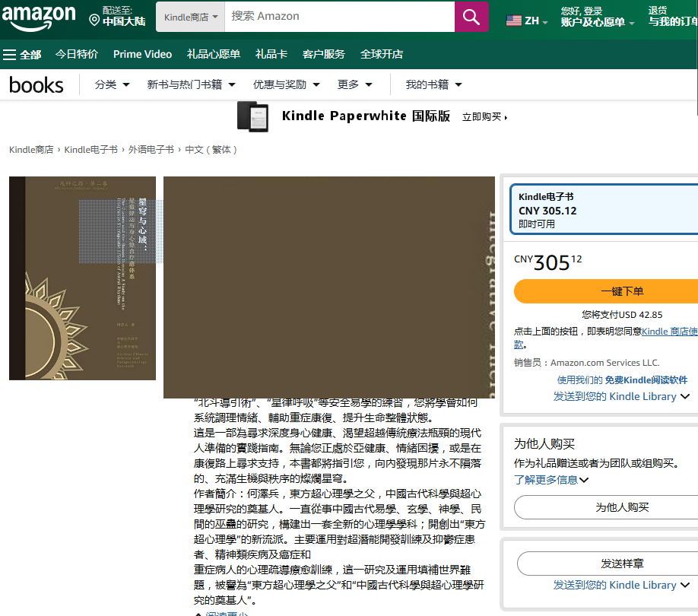Click the 发送样章 button
This screenshot has height=616, width=698.
click(608, 564)
